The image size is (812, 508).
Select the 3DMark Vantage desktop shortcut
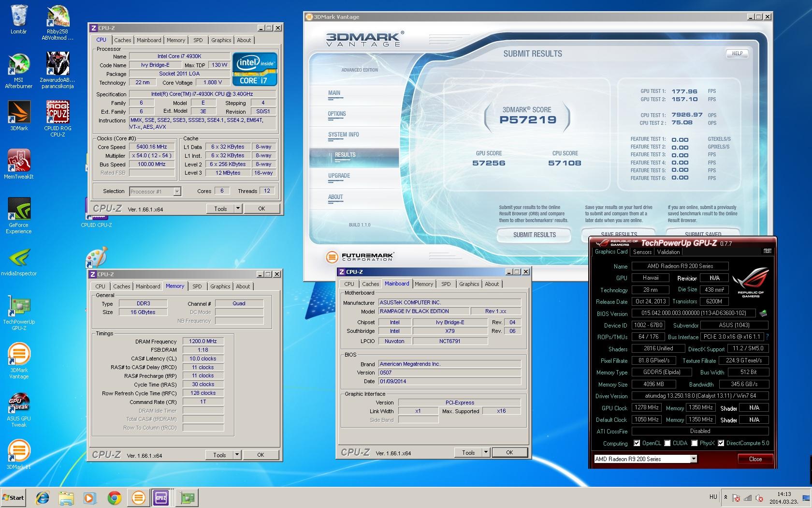(x=19, y=361)
